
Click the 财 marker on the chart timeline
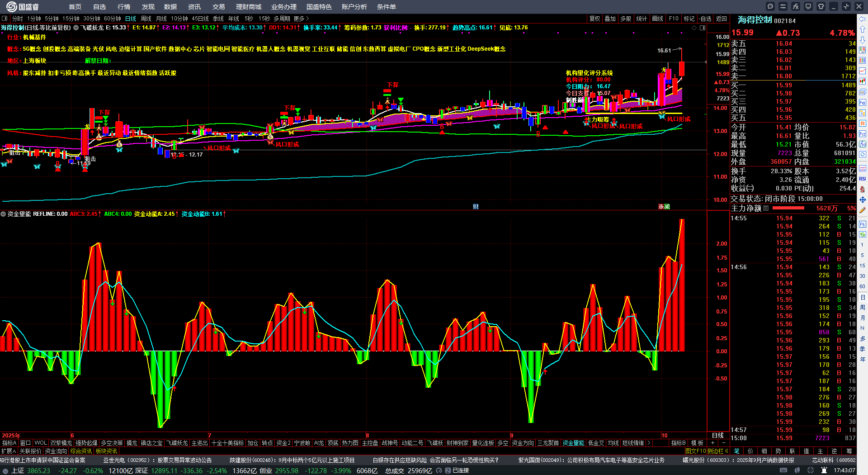(476, 207)
